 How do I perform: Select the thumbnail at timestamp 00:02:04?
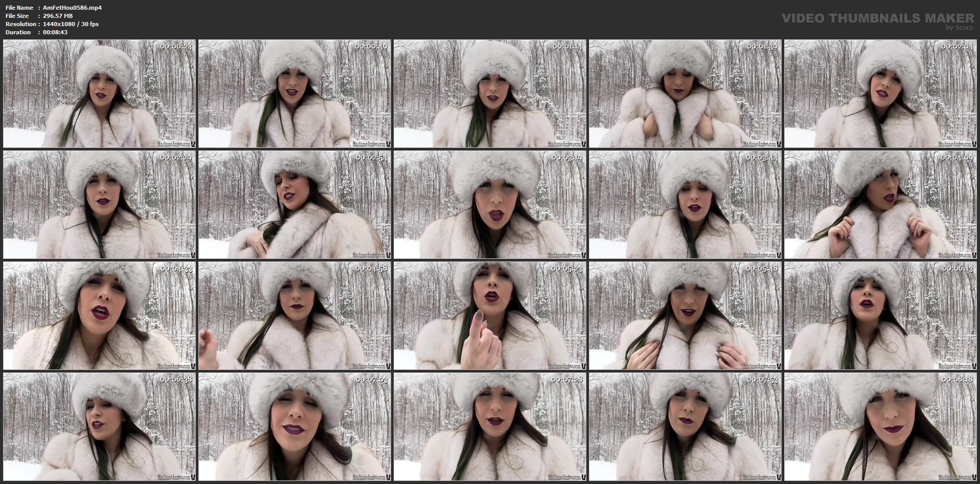[880, 94]
